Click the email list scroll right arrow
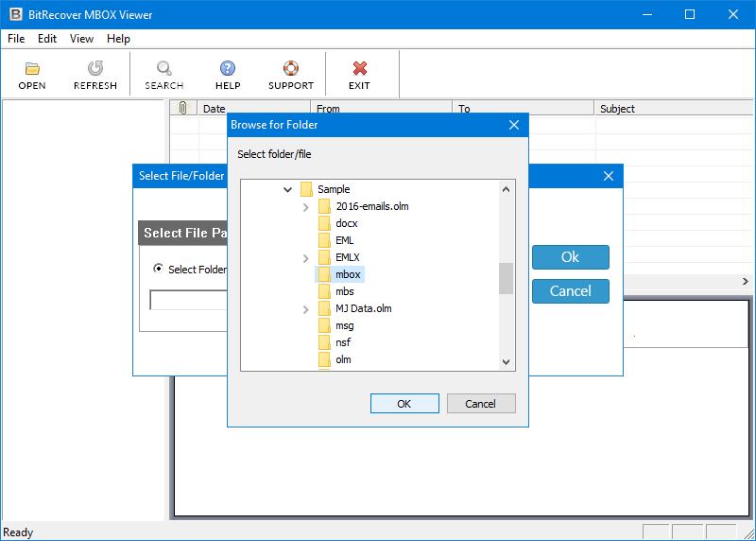The image size is (756, 541). coord(746,281)
